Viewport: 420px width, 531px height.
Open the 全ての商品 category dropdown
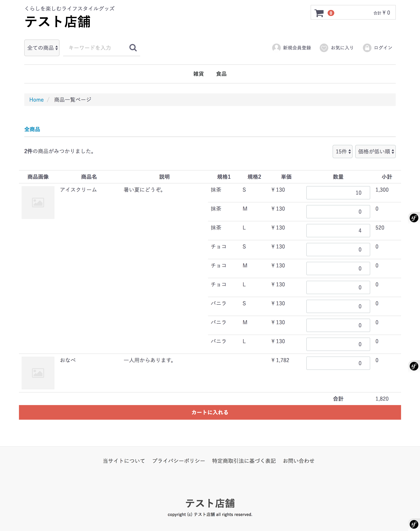[42, 48]
